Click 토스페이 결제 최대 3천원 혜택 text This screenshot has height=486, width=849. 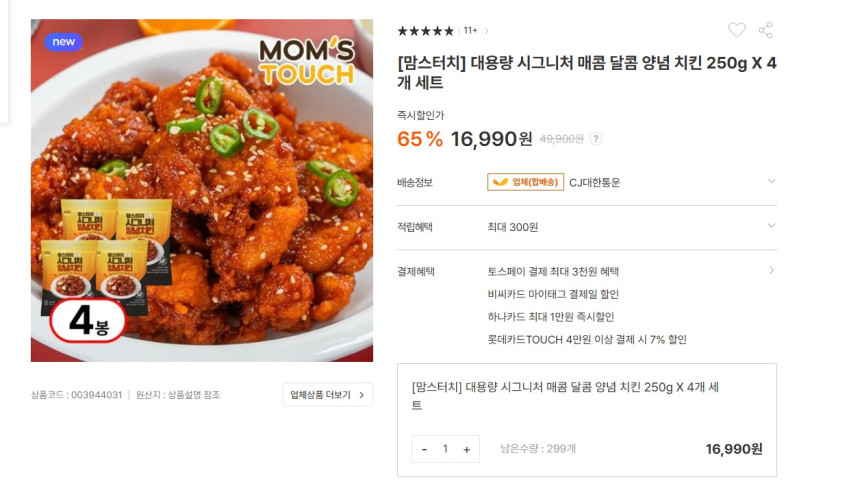pyautogui.click(x=553, y=271)
